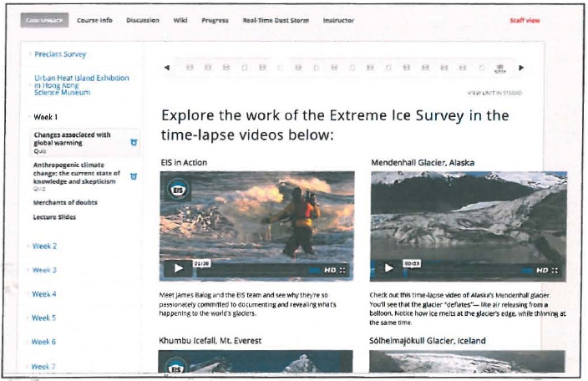Select the first unit icon in sequence bar
The height and width of the screenshot is (381, 588).
pos(190,68)
